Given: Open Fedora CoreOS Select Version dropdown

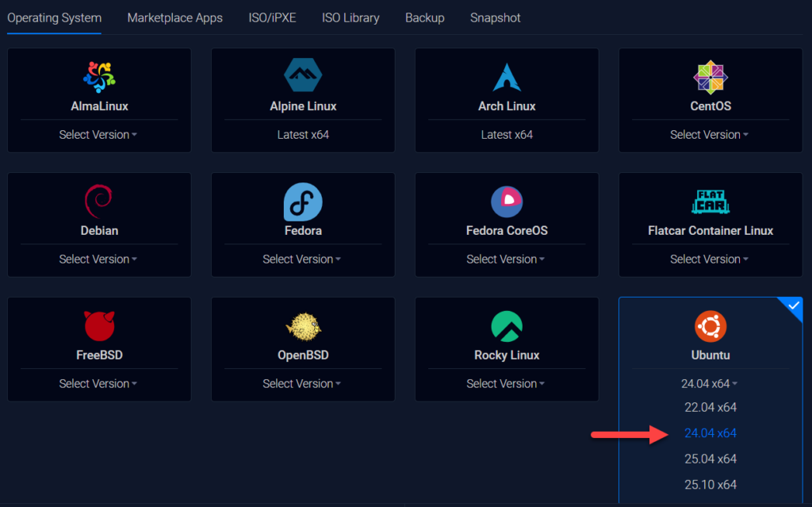Looking at the screenshot, I should click(x=506, y=259).
